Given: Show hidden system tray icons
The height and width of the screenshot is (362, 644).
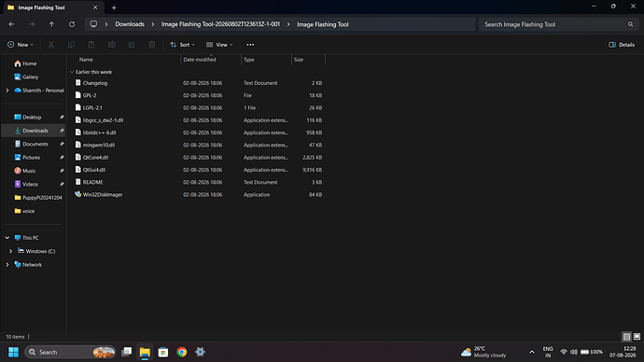Looking at the screenshot, I should (532, 352).
